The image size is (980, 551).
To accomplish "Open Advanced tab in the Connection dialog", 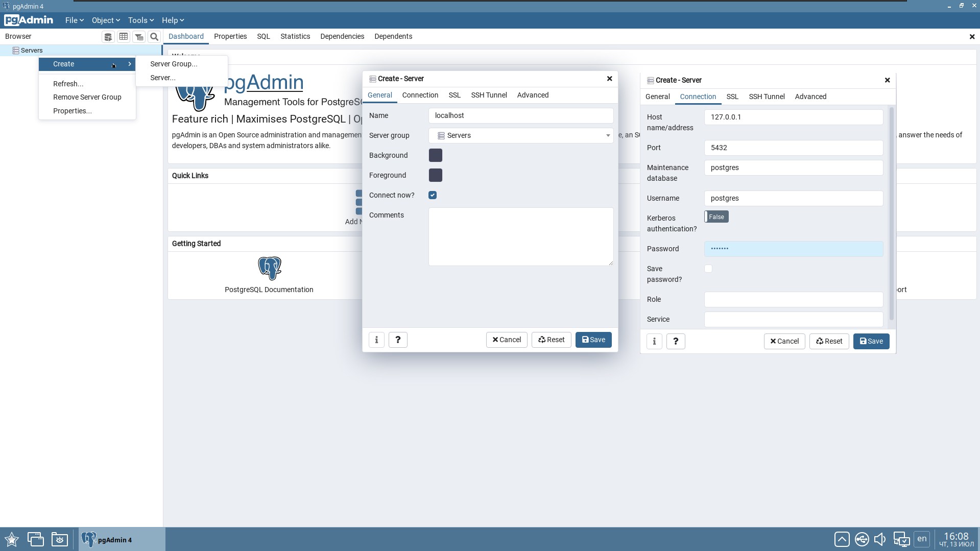I will 810,97.
